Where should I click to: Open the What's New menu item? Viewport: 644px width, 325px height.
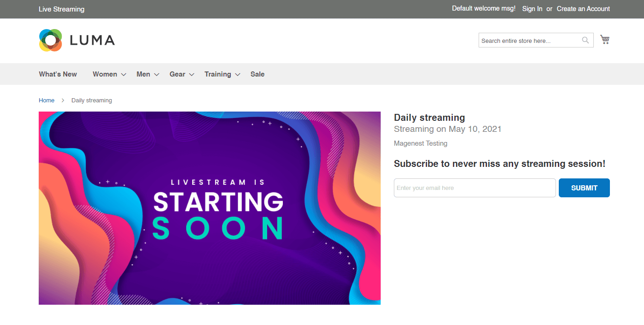point(58,74)
